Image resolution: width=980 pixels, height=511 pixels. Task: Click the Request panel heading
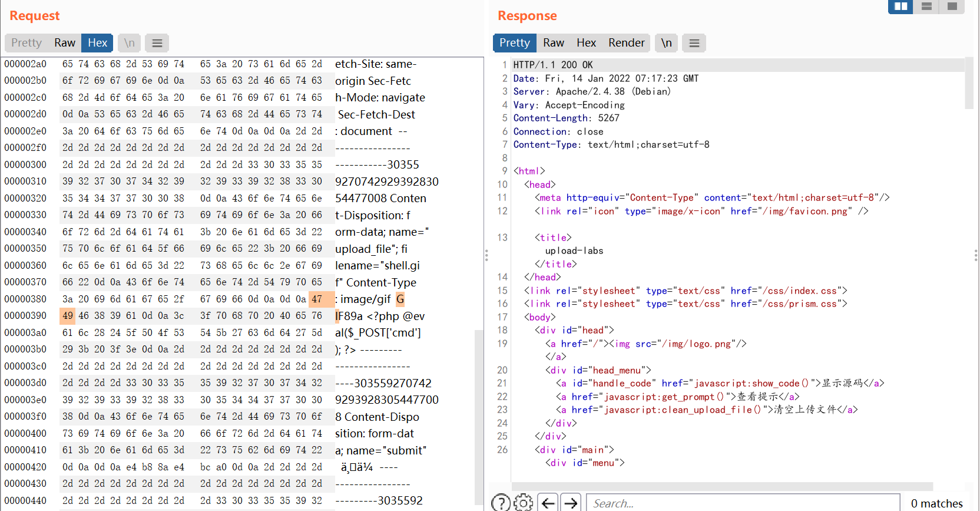(35, 16)
